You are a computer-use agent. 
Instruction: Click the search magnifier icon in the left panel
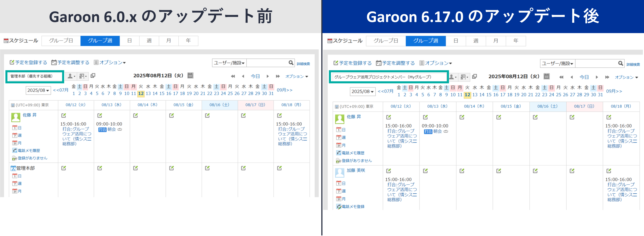291,63
